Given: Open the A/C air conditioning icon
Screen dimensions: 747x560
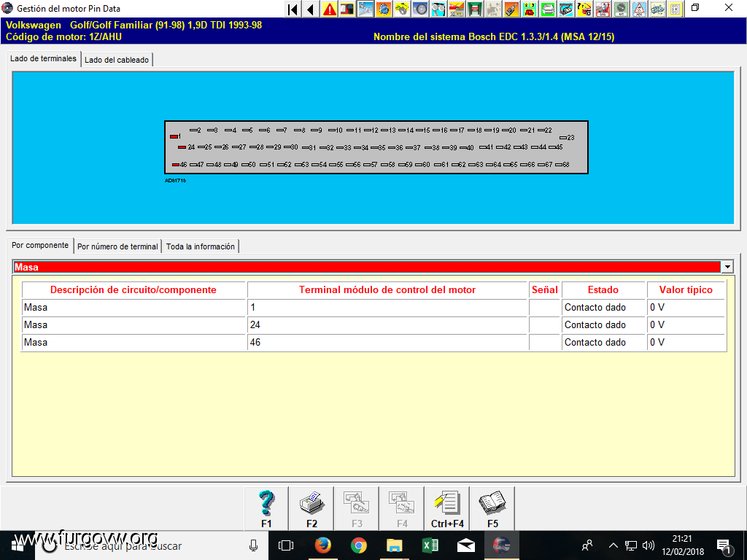Looking at the screenshot, I should pos(620,9).
